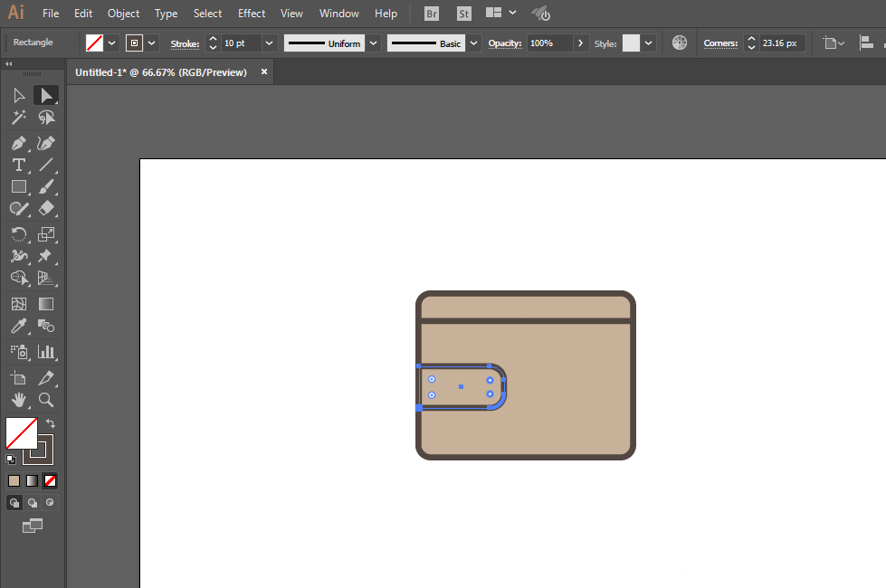Image resolution: width=886 pixels, height=588 pixels.
Task: Activate the Zoom tool
Action: pos(46,399)
